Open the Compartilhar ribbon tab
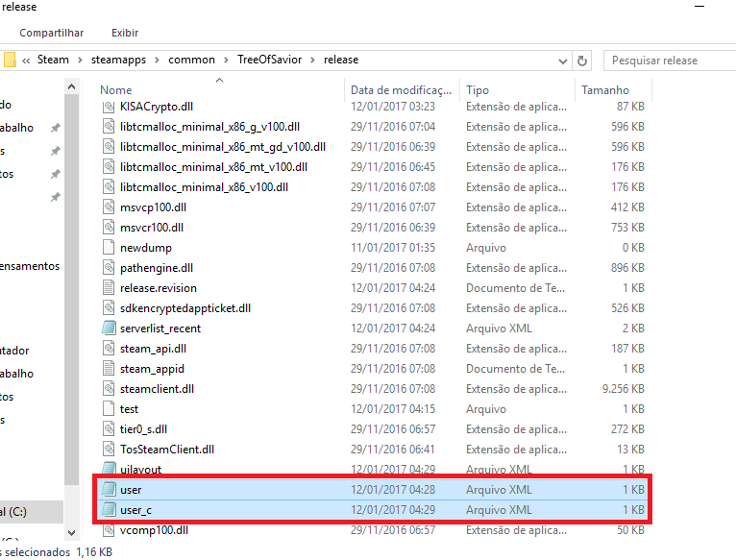 [51, 33]
